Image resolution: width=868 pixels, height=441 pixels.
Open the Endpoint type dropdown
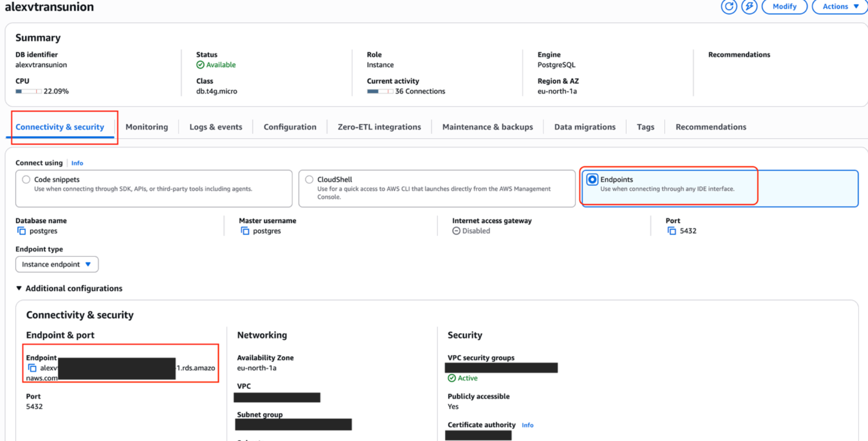click(x=57, y=264)
